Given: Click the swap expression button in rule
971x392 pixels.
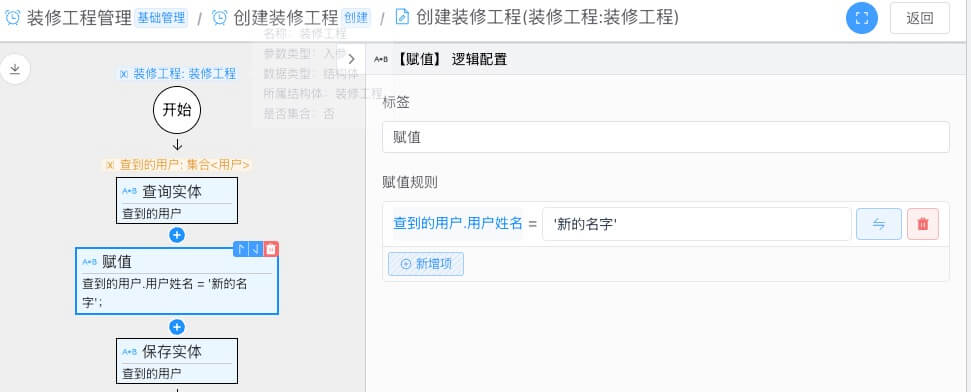Looking at the screenshot, I should pyautogui.click(x=879, y=224).
